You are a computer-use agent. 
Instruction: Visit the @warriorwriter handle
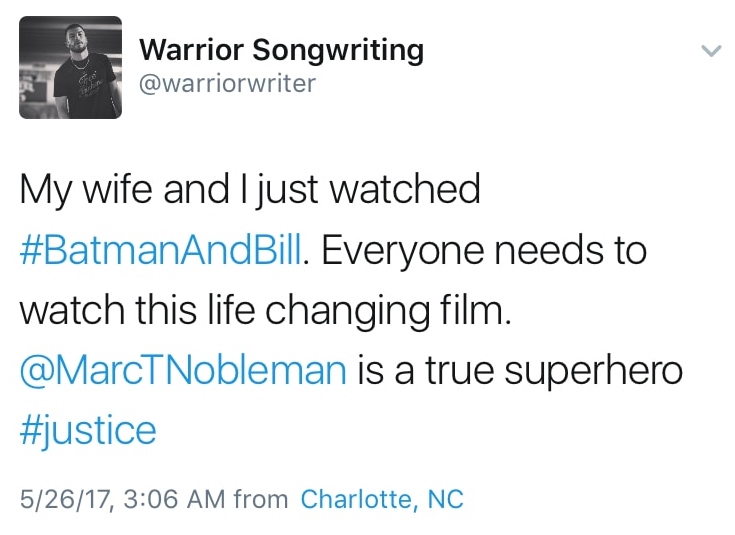[x=227, y=82]
